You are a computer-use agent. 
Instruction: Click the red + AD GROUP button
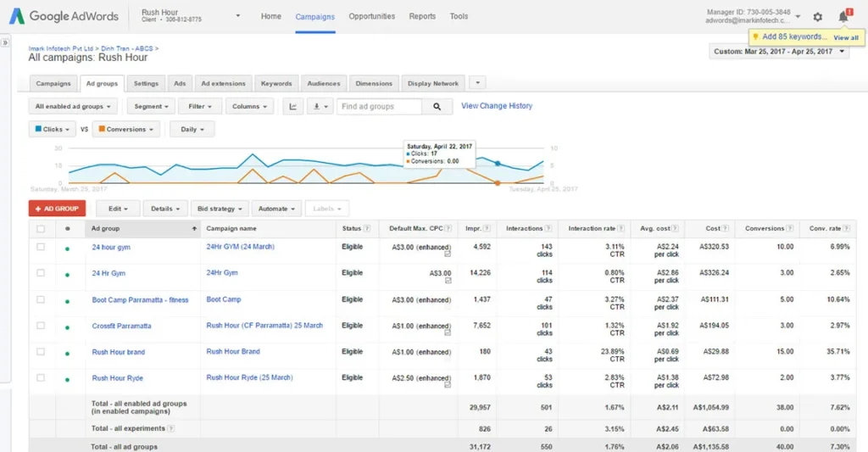[x=57, y=209]
